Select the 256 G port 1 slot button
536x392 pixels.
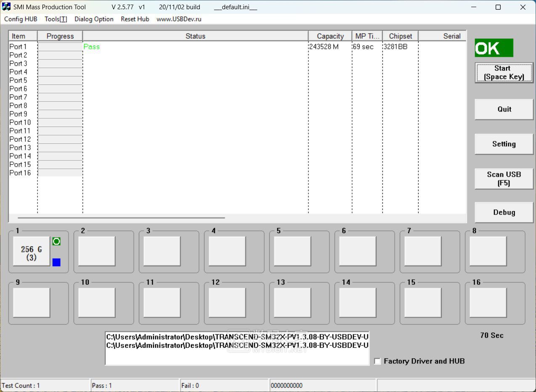tap(32, 251)
